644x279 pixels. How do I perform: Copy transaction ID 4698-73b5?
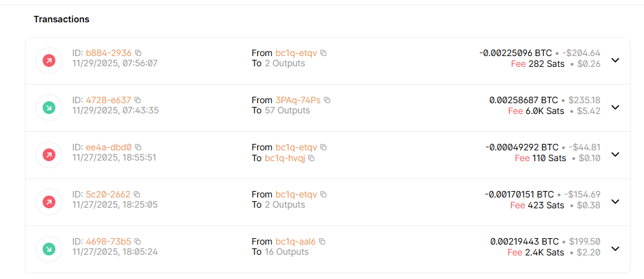pyautogui.click(x=137, y=241)
